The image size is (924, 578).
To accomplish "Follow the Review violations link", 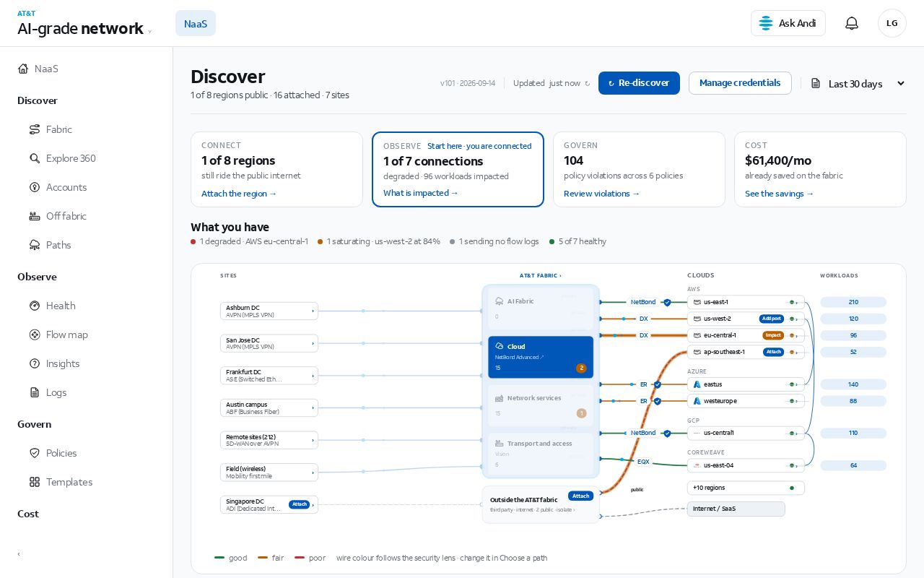I will tap(601, 194).
